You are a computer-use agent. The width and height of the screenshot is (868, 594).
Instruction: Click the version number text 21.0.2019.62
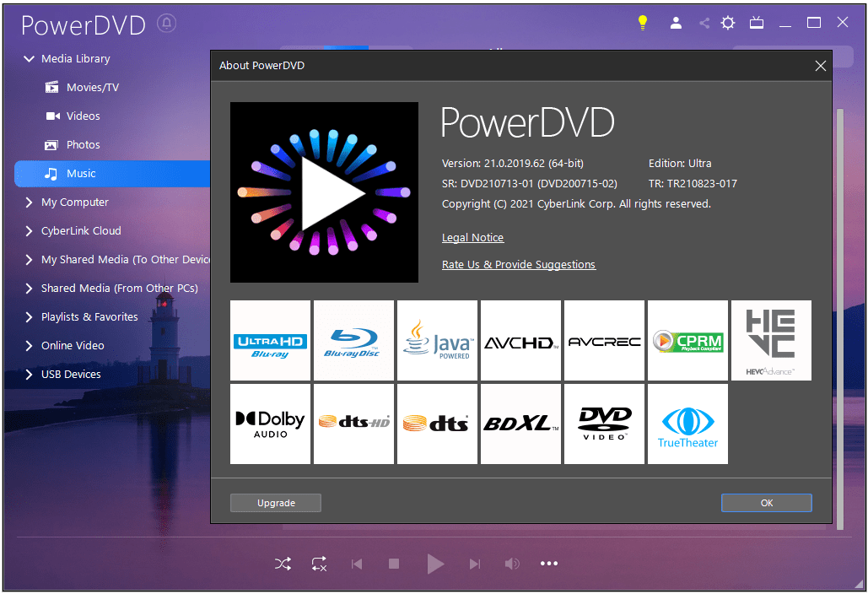tap(515, 164)
